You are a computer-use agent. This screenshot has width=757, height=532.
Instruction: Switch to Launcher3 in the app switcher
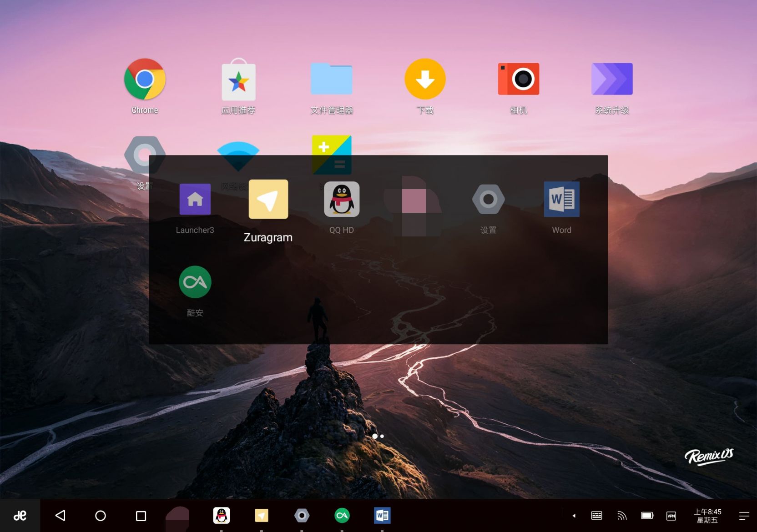tap(195, 199)
